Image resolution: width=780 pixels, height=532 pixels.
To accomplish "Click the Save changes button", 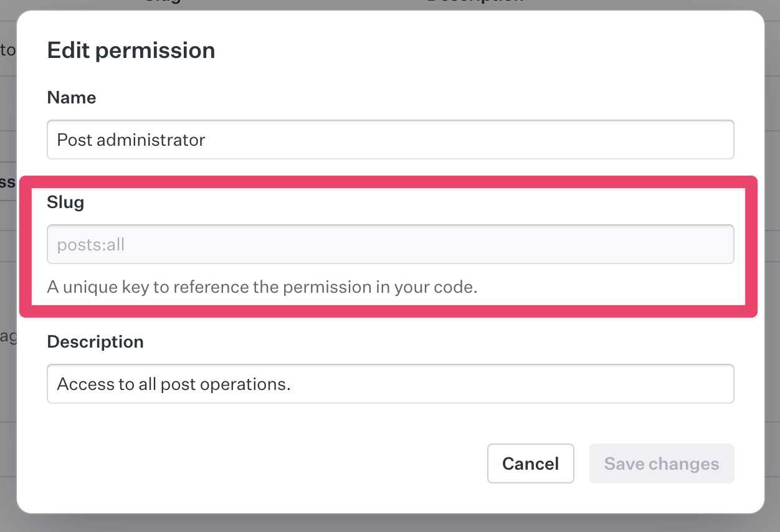I will (662, 463).
